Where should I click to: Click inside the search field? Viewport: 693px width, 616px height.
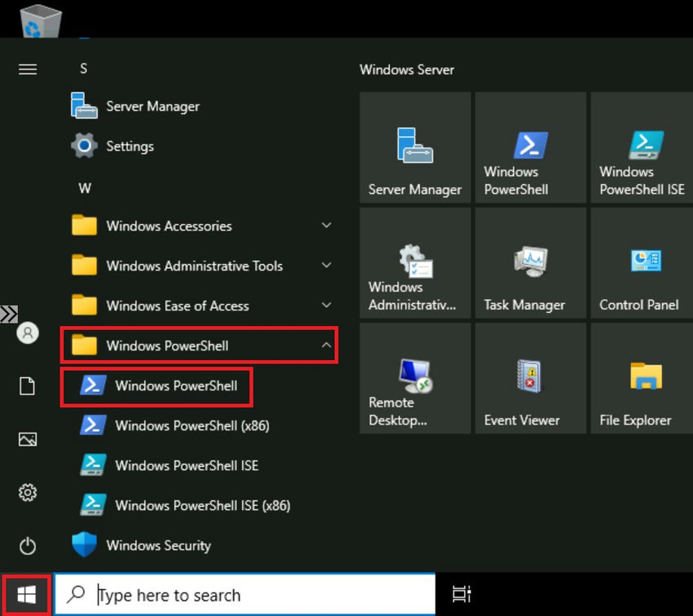click(x=245, y=595)
